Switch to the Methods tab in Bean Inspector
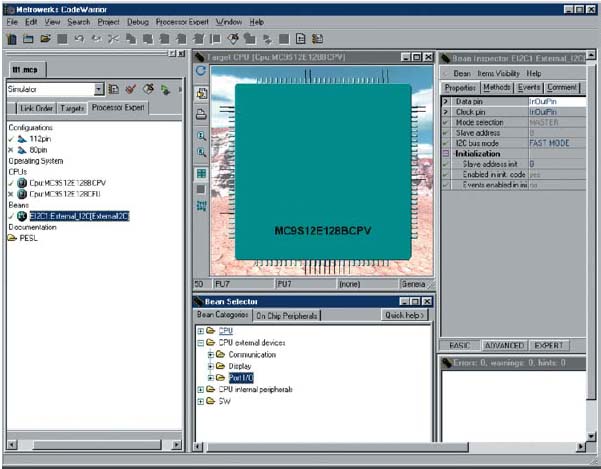The height and width of the screenshot is (469, 601). point(496,87)
